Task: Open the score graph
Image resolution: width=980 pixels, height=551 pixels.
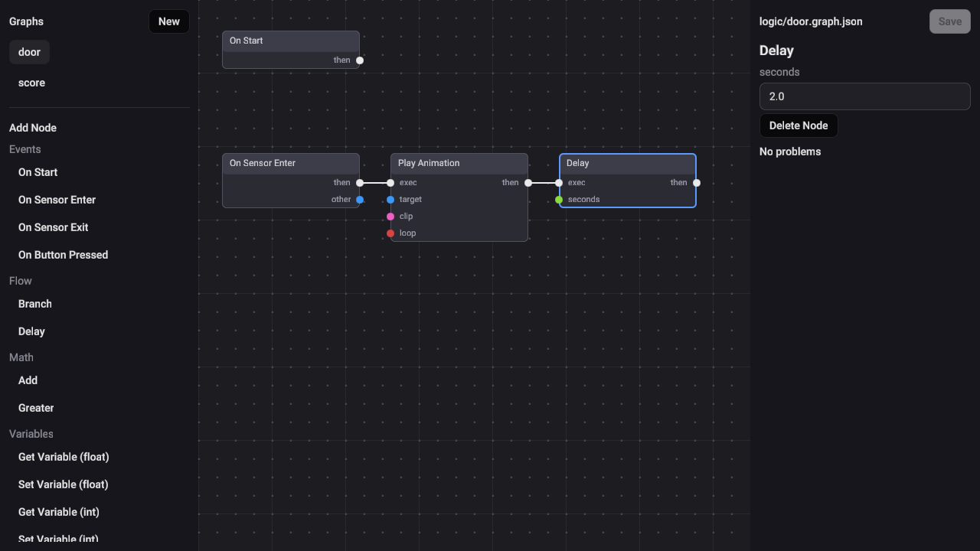Action: [31, 83]
